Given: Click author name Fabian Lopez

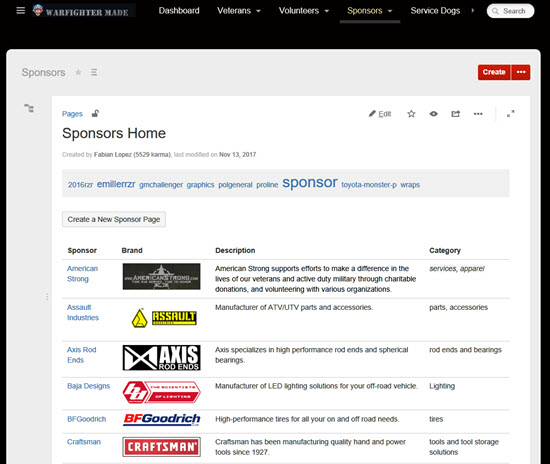Looking at the screenshot, I should click(132, 154).
